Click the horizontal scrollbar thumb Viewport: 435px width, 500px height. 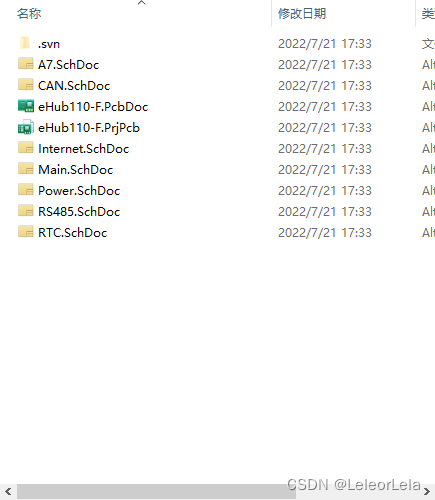(x=156, y=491)
